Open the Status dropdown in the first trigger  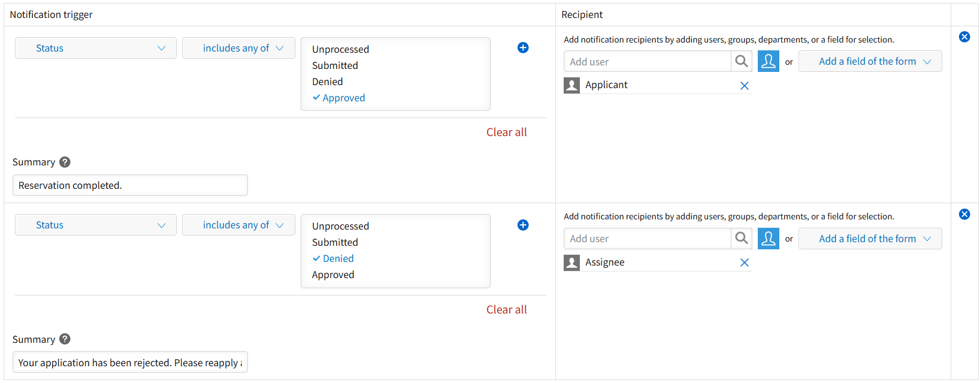click(96, 48)
